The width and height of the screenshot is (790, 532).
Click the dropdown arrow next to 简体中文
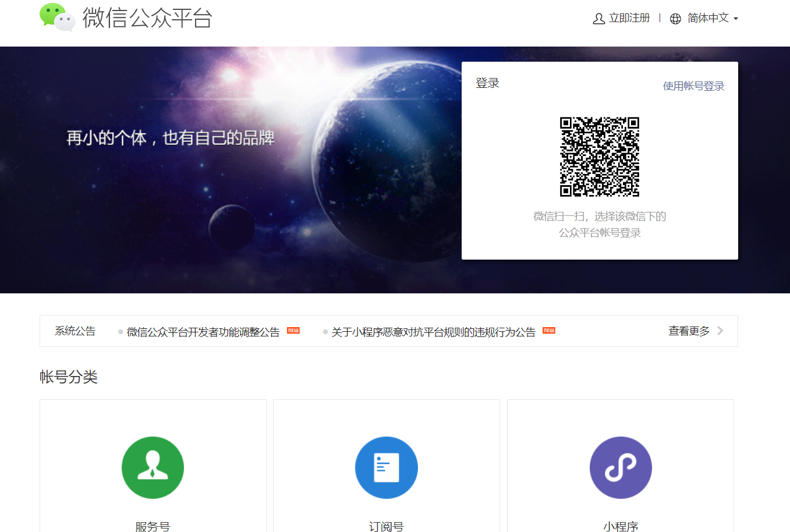[x=736, y=19]
